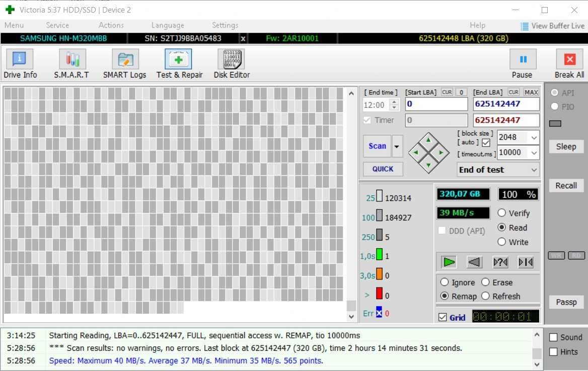This screenshot has height=371, width=588.
Task: Click the Pause icon
Action: point(523,59)
